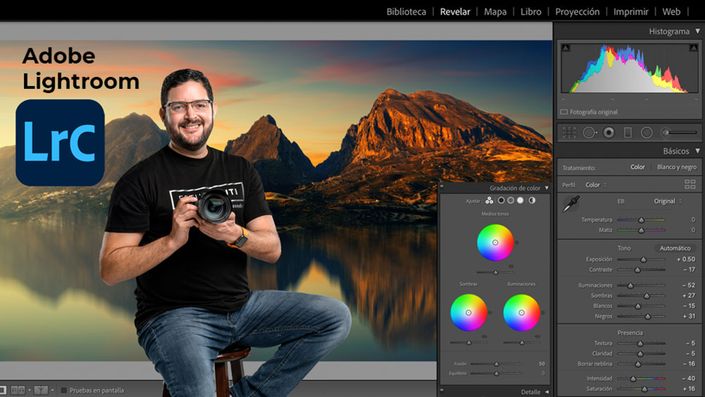Select the crop overlay grid tool
Screen dimensions: 705x397
(x=569, y=132)
